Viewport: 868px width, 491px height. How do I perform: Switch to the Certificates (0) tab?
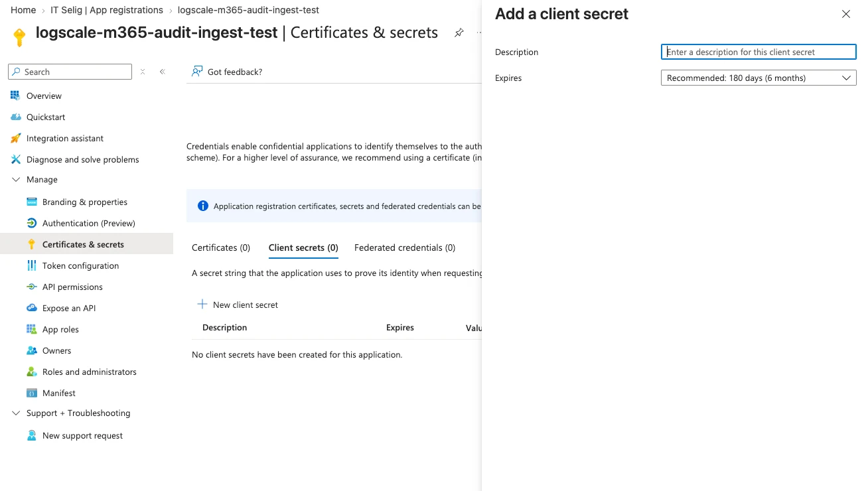click(221, 247)
